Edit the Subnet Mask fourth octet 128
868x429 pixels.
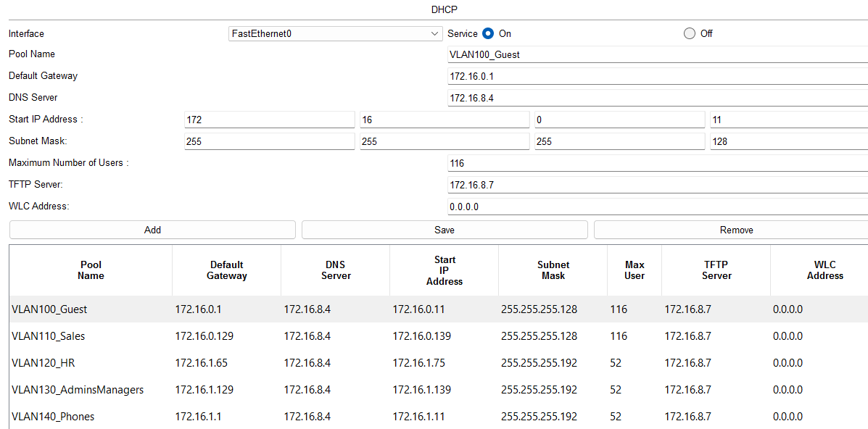[x=789, y=141]
